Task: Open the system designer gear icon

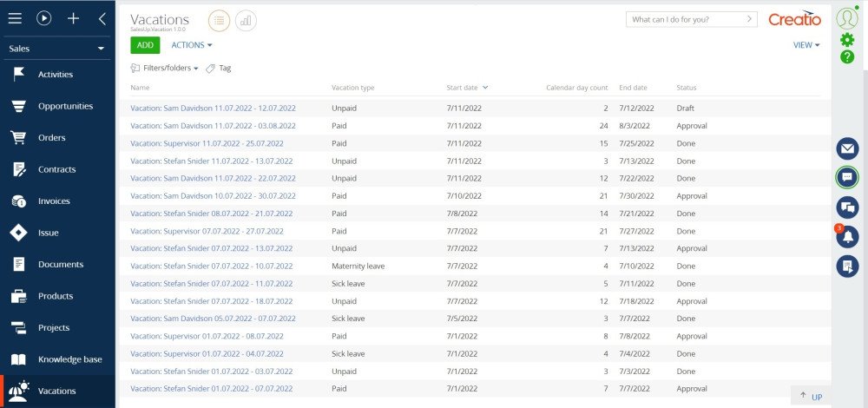Action: tap(847, 40)
